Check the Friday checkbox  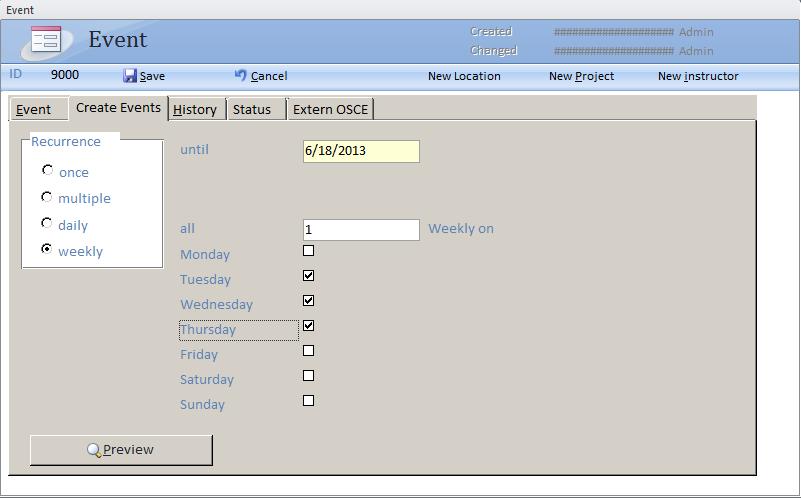[x=308, y=351]
